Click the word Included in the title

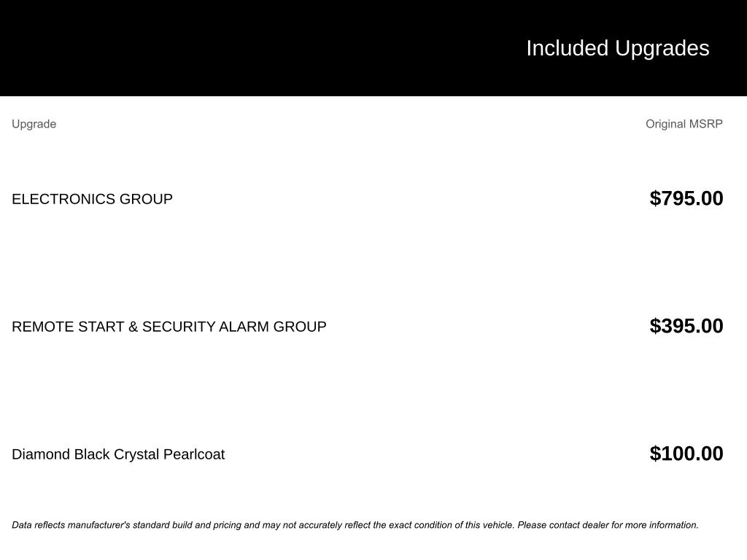pyautogui.click(x=568, y=49)
